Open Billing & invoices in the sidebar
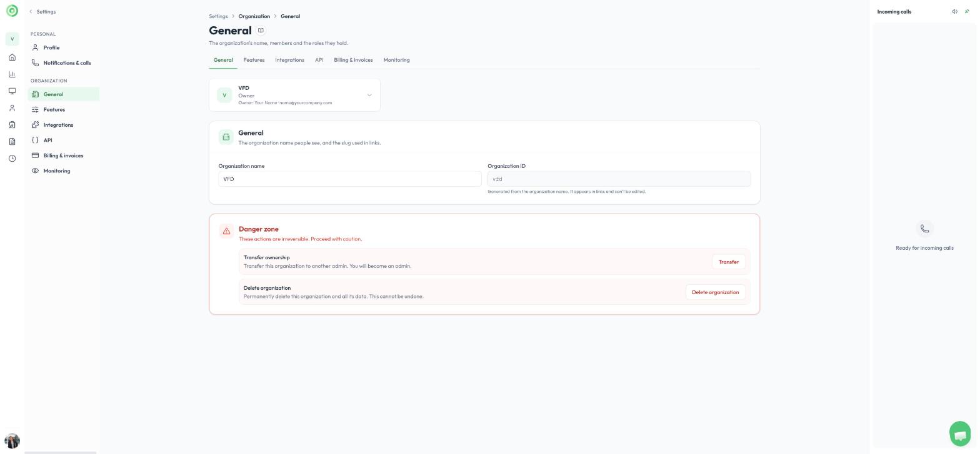The width and height of the screenshot is (980, 454). pos(63,155)
